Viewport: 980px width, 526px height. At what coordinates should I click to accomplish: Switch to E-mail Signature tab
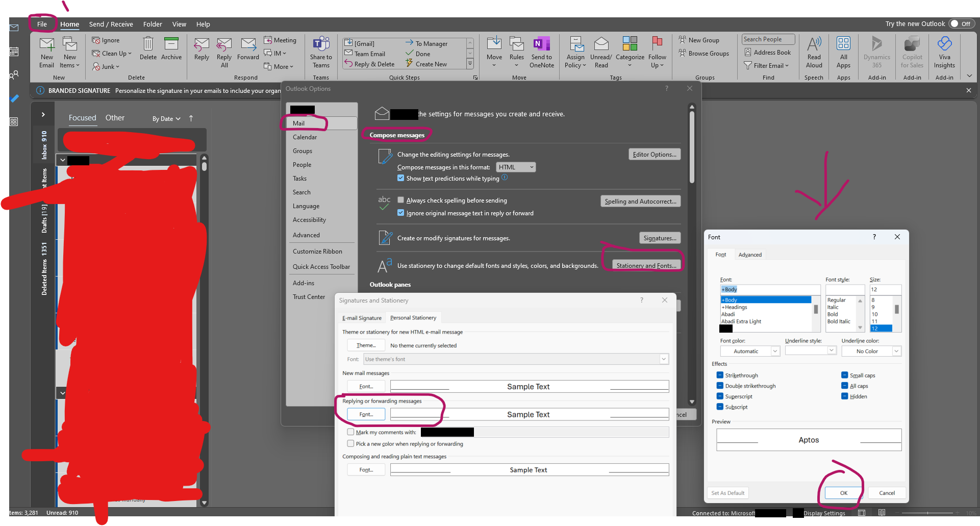(x=362, y=318)
